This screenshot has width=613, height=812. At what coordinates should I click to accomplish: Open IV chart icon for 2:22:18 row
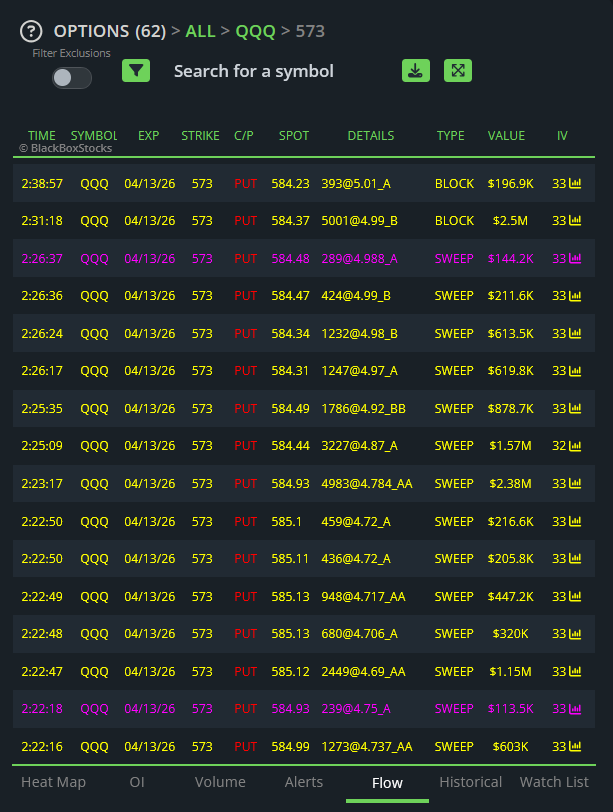pyautogui.click(x=575, y=709)
